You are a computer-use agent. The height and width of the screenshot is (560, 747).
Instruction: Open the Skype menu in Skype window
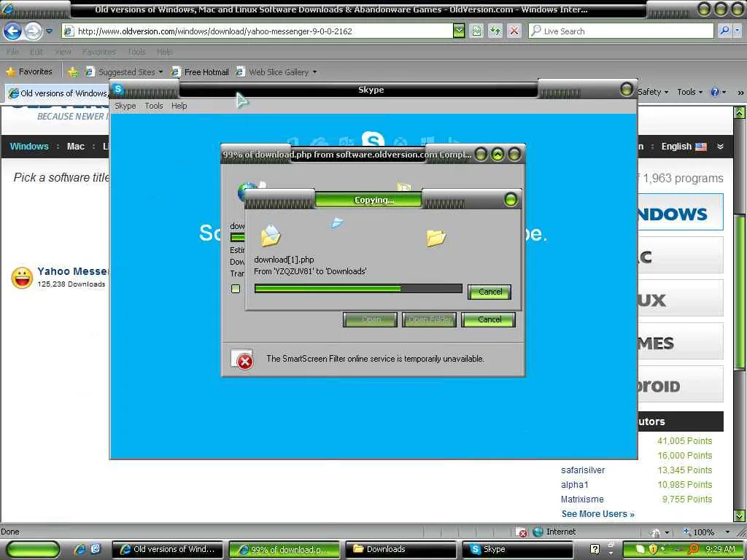(125, 106)
